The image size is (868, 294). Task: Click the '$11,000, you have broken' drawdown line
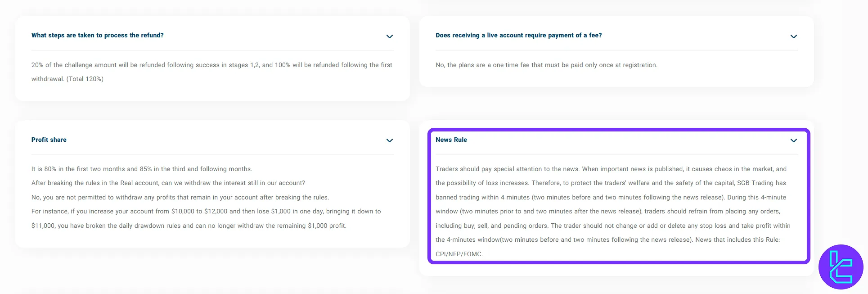coord(189,226)
